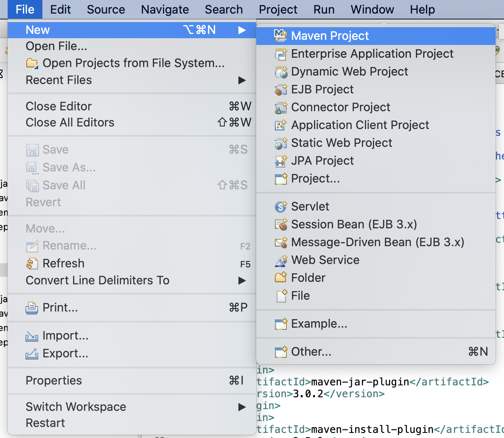Click the Refresh icon
Screen dimensions: 504x438
[x=32, y=264]
